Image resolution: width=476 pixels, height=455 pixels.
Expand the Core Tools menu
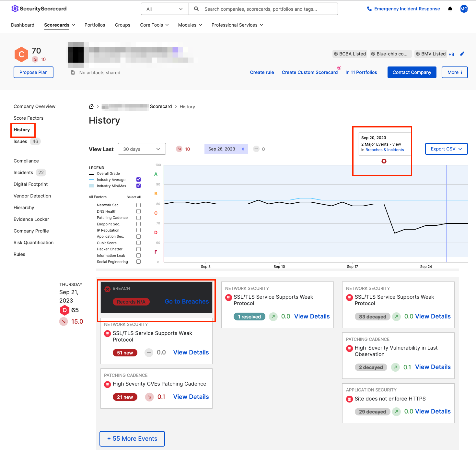point(154,25)
